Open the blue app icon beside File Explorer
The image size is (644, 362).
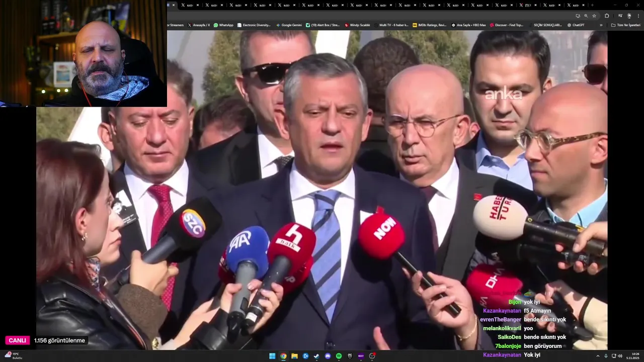pyautogui.click(x=305, y=356)
